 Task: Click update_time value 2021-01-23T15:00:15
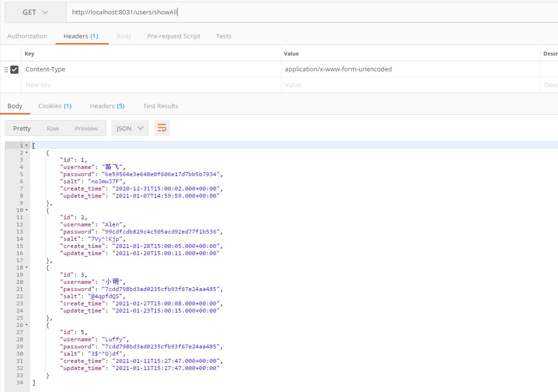click(x=166, y=311)
